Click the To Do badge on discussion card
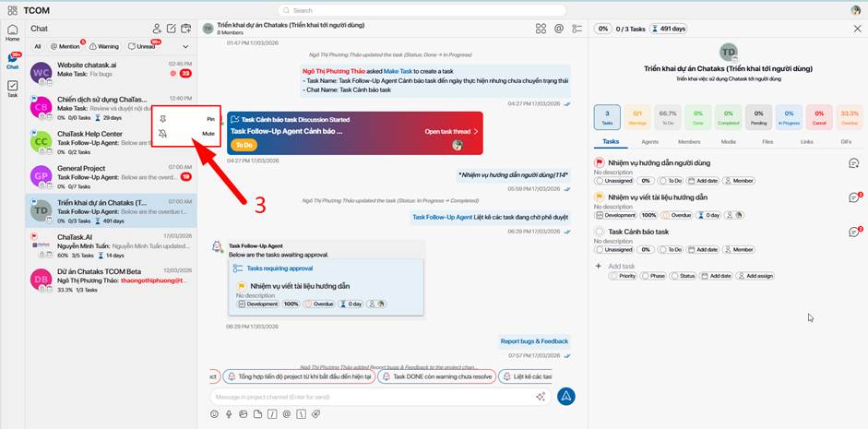 [x=244, y=145]
